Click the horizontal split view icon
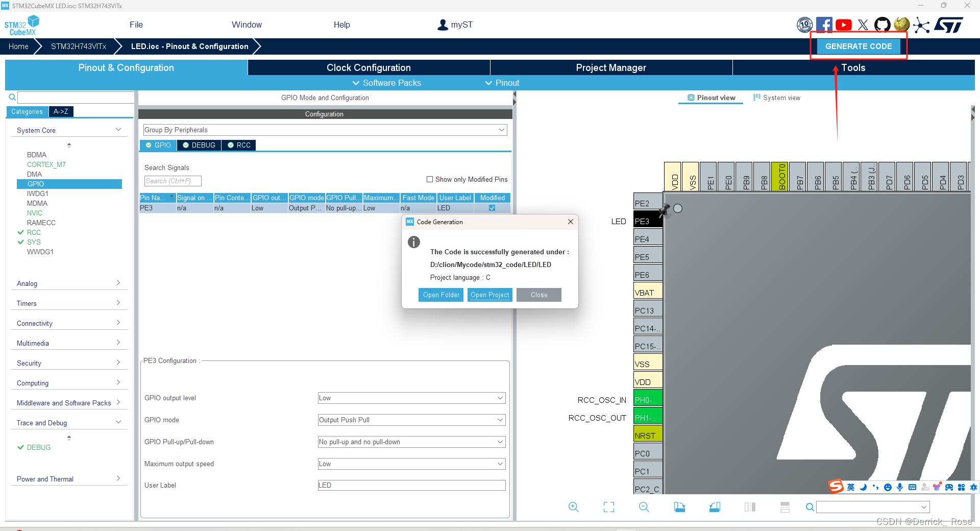 tap(785, 507)
